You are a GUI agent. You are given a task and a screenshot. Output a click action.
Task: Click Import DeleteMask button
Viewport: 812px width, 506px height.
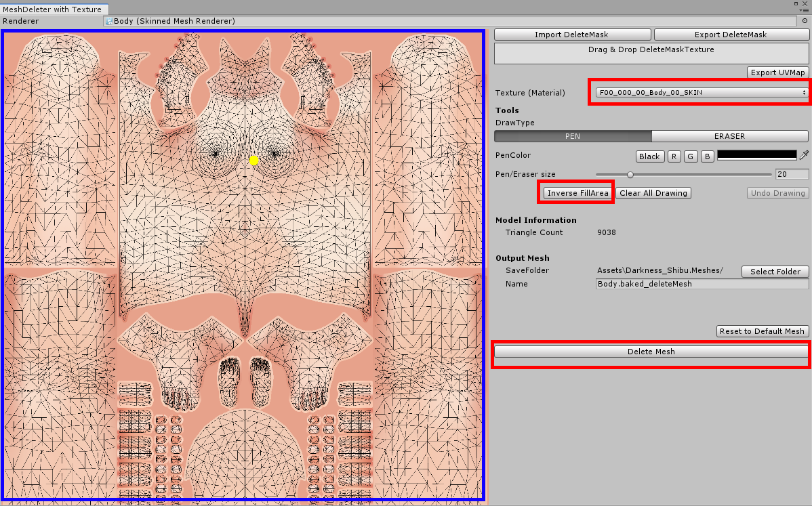[572, 35]
